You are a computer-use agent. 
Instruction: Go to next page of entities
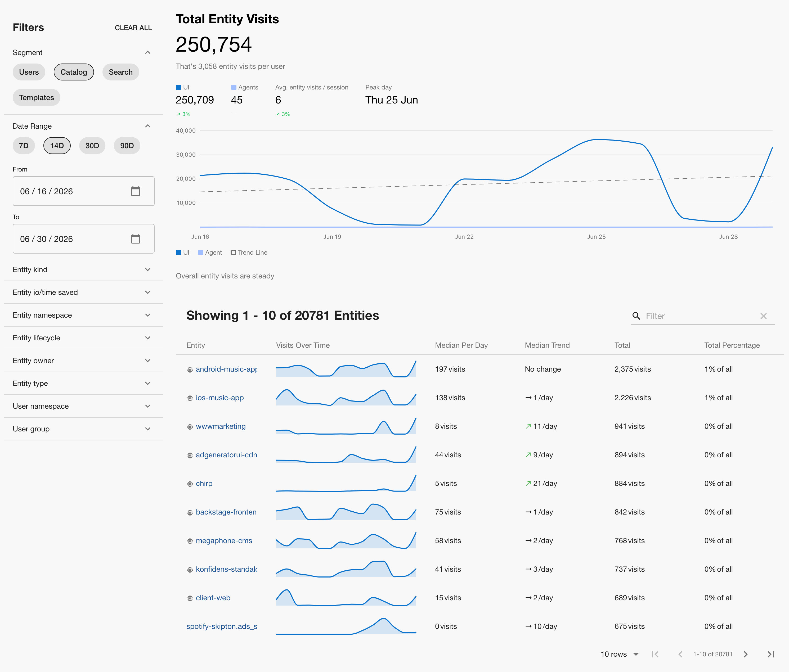pos(746,654)
